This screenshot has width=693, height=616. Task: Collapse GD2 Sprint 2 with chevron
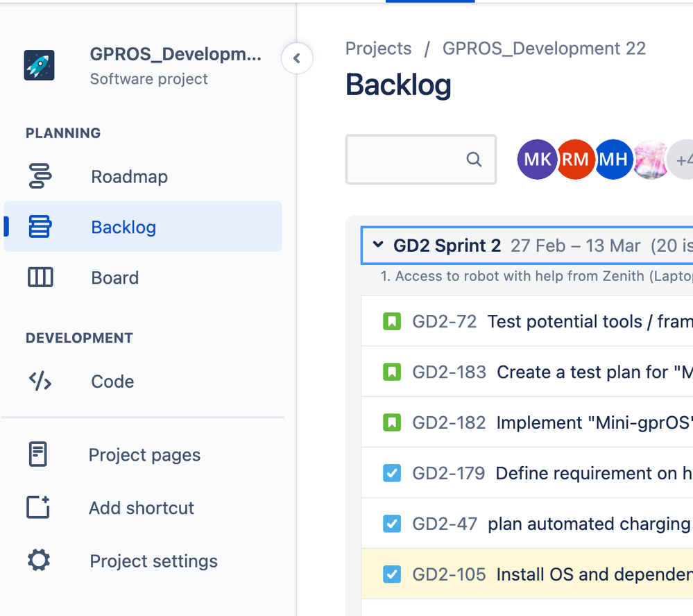[378, 244]
